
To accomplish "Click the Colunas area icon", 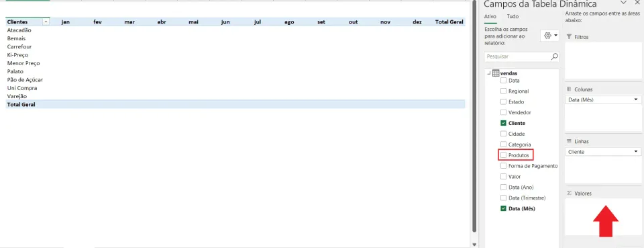I will pos(569,89).
